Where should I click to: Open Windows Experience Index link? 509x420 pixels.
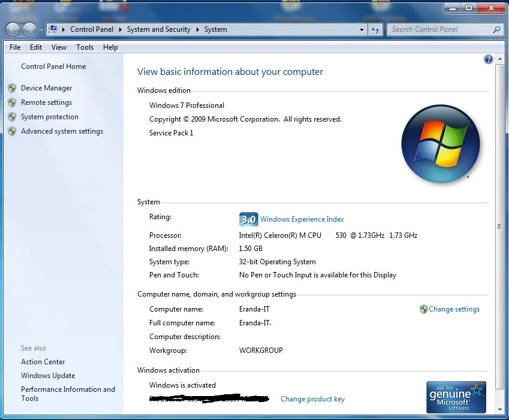(302, 219)
